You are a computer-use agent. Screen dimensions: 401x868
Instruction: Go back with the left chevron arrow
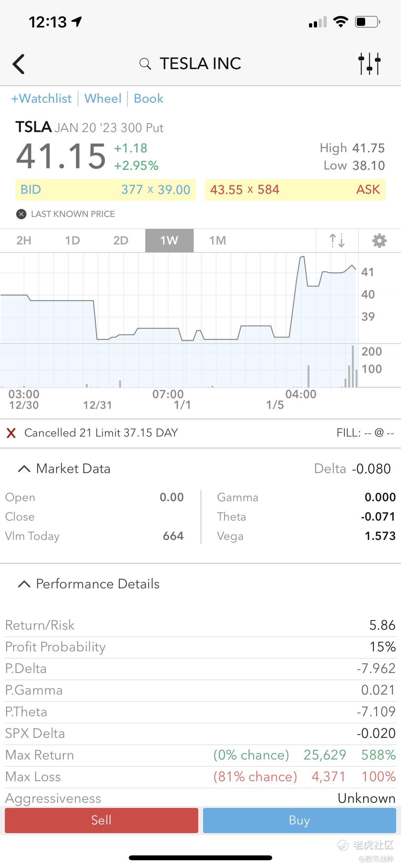[x=18, y=64]
